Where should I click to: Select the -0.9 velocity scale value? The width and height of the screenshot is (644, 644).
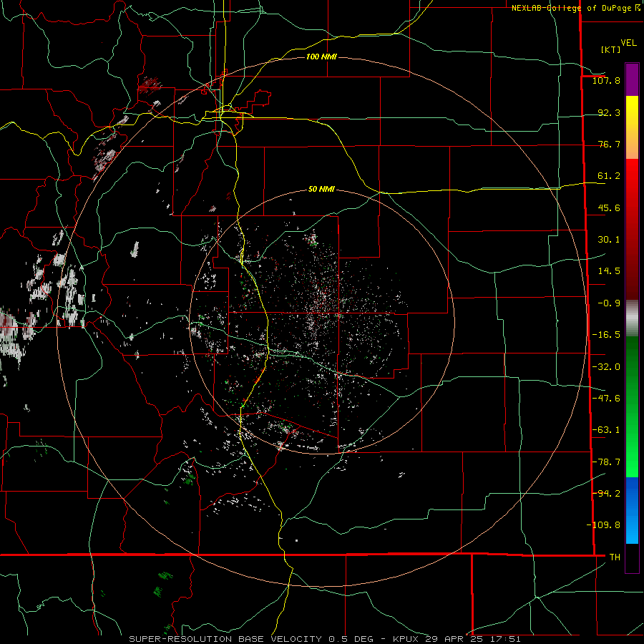tap(609, 303)
